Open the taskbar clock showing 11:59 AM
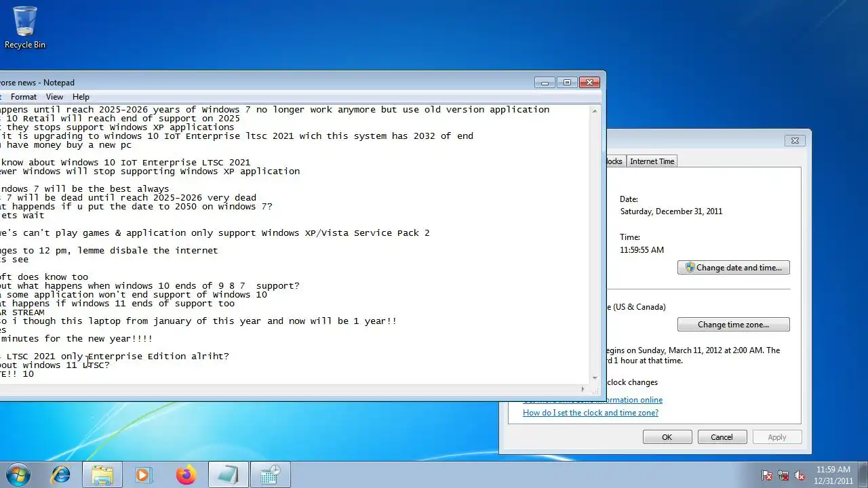 [833, 474]
